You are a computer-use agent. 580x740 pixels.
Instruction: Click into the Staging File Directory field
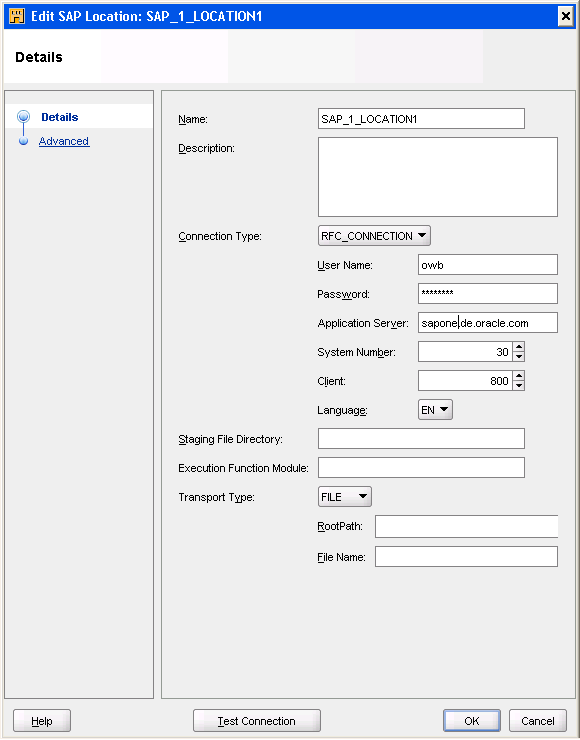421,438
